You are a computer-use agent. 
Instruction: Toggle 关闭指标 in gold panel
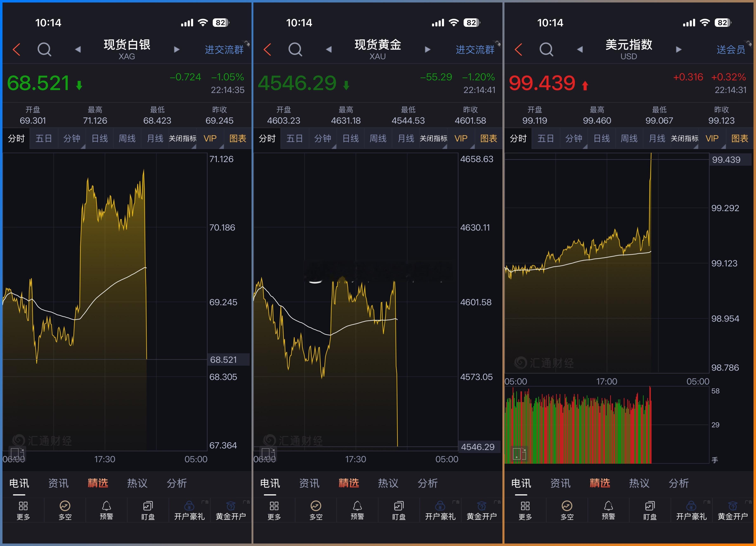[x=433, y=138]
